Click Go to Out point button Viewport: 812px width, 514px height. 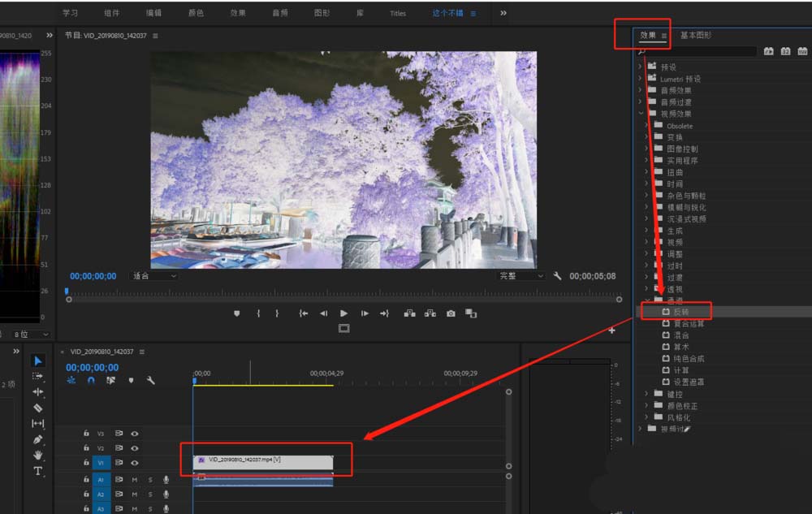(x=384, y=313)
